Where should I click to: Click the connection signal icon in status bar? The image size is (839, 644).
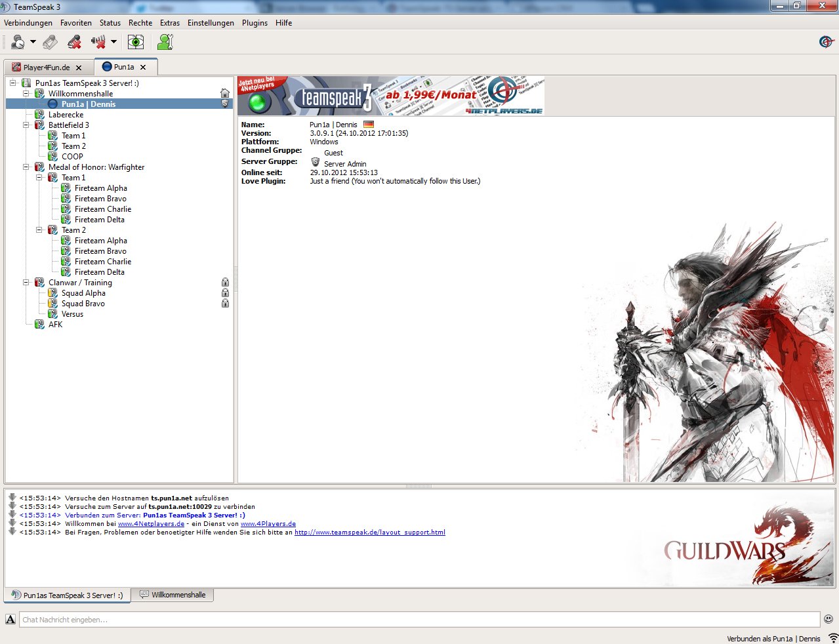tap(833, 638)
